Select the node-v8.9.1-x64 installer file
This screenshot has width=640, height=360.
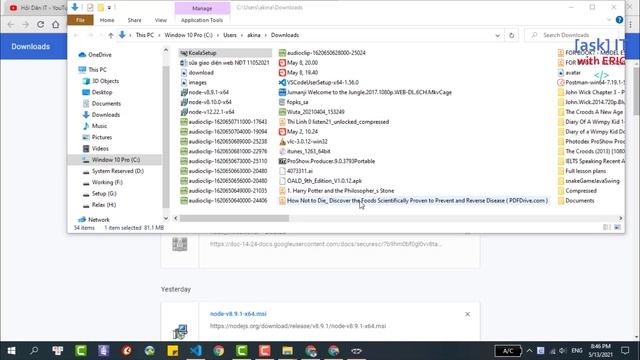(208, 92)
